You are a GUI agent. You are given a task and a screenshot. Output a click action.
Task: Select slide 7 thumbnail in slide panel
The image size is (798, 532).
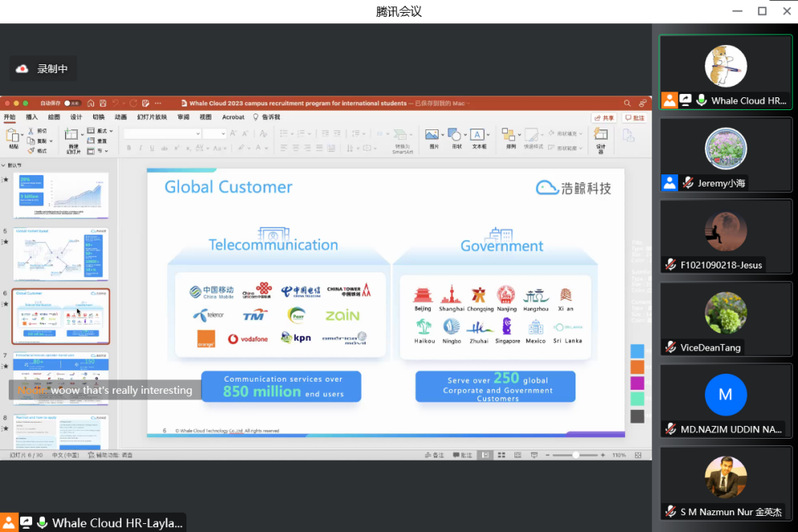(x=61, y=378)
